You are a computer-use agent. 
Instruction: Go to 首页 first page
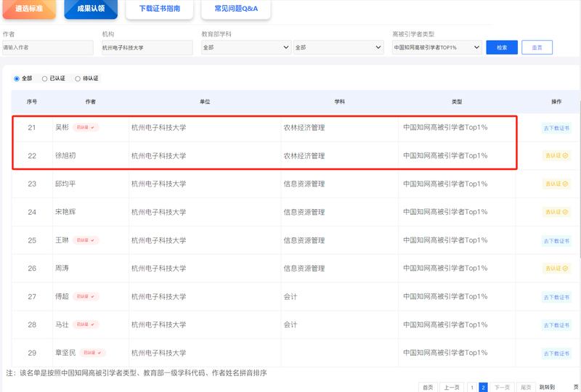click(x=428, y=387)
